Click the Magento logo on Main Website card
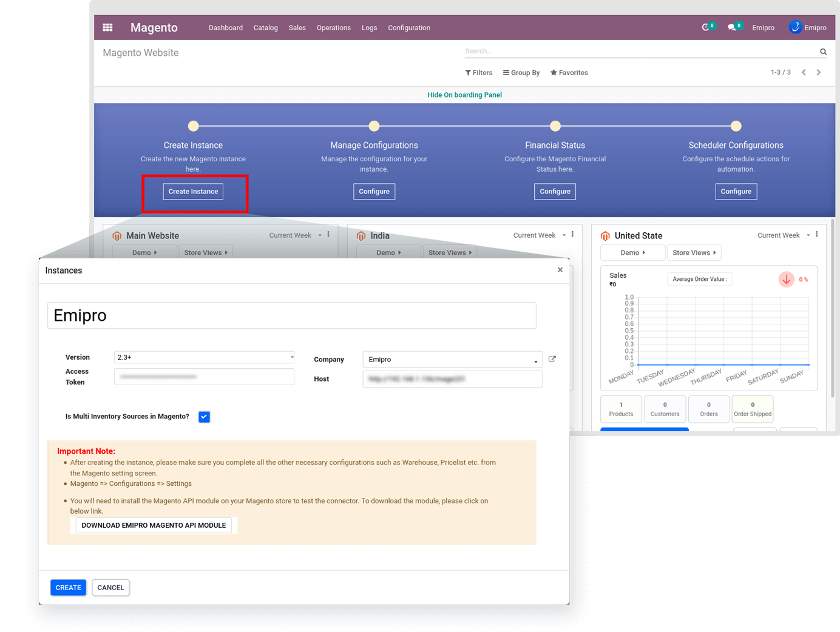The image size is (840, 632). (x=117, y=236)
